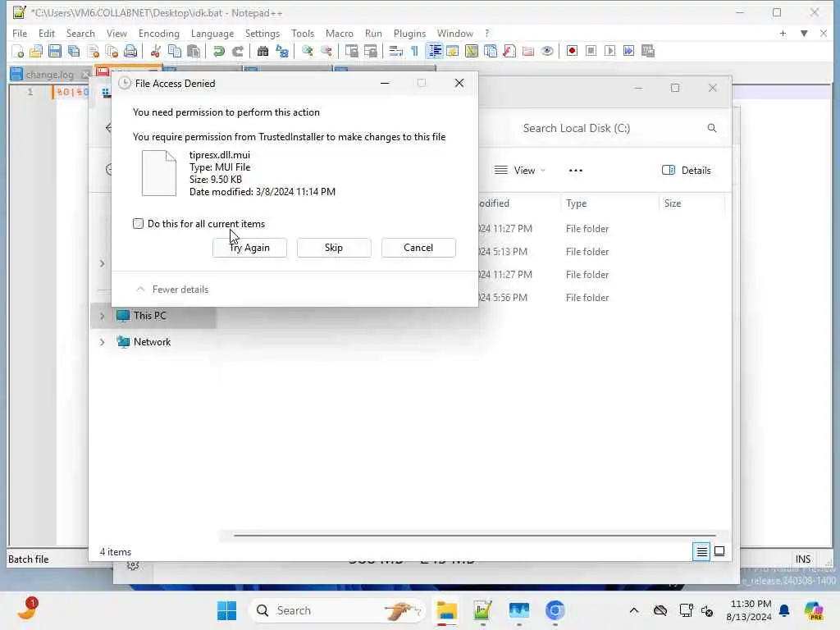Open the Plugins menu
The height and width of the screenshot is (630, 840).
click(409, 33)
